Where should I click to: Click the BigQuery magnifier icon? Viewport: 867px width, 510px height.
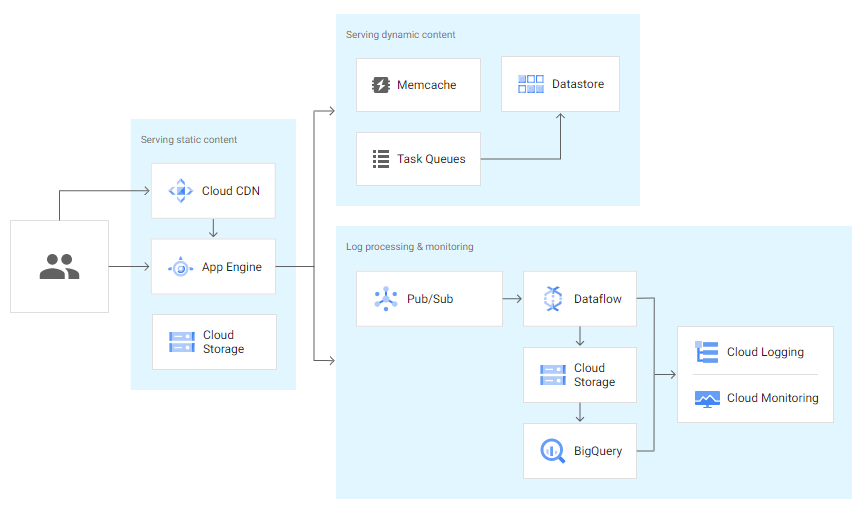[553, 451]
